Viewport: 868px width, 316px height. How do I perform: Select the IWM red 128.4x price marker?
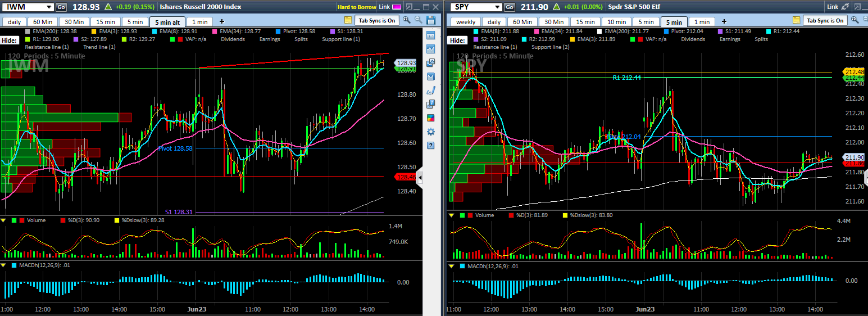pos(406,177)
